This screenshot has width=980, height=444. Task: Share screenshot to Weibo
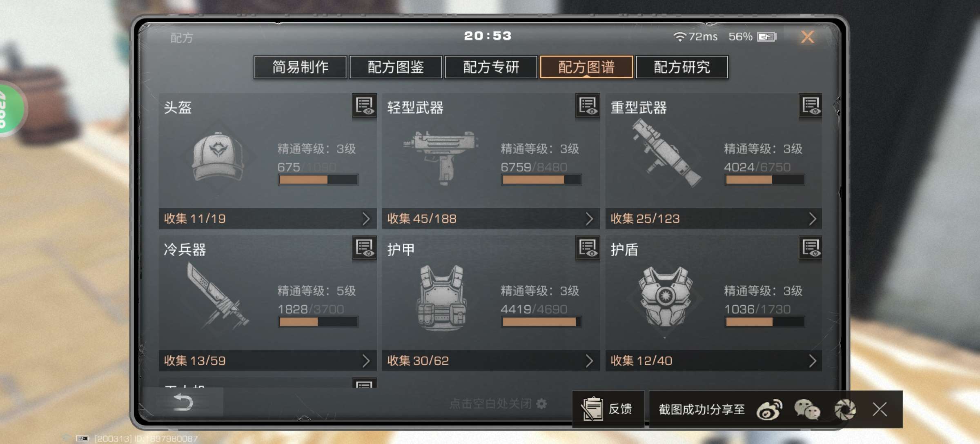[769, 409]
